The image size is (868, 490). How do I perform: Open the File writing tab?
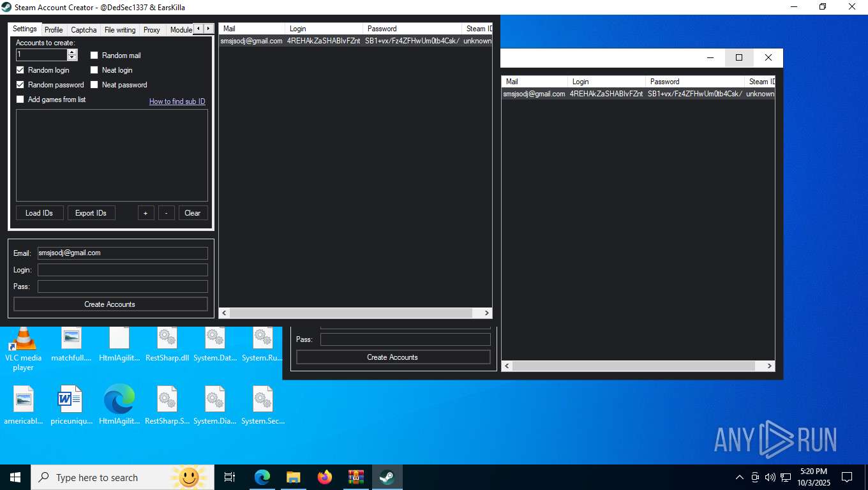click(120, 30)
